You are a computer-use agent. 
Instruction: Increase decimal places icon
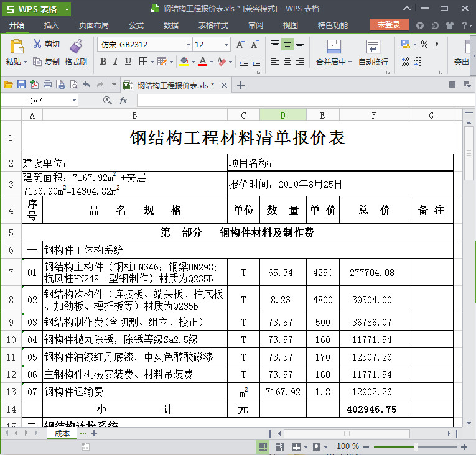(x=405, y=62)
